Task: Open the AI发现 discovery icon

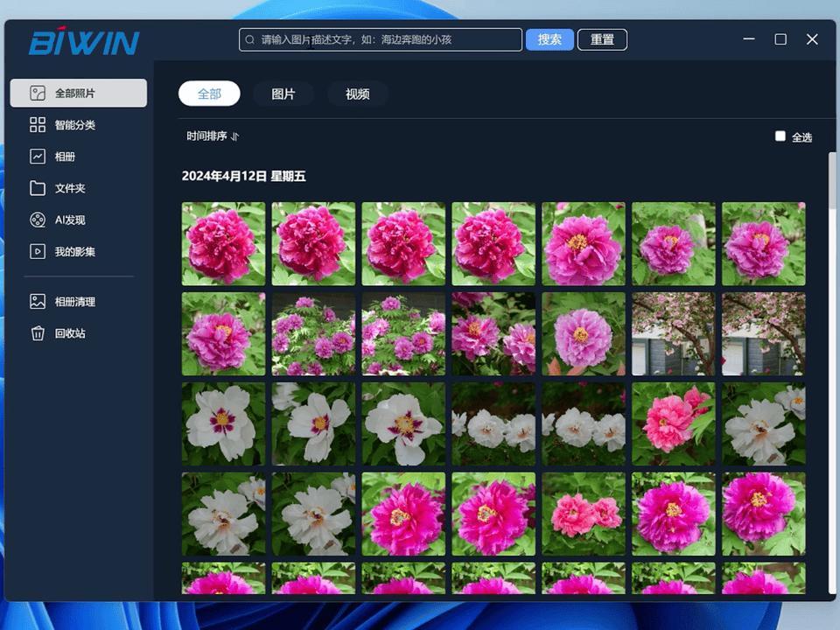Action: pos(37,220)
